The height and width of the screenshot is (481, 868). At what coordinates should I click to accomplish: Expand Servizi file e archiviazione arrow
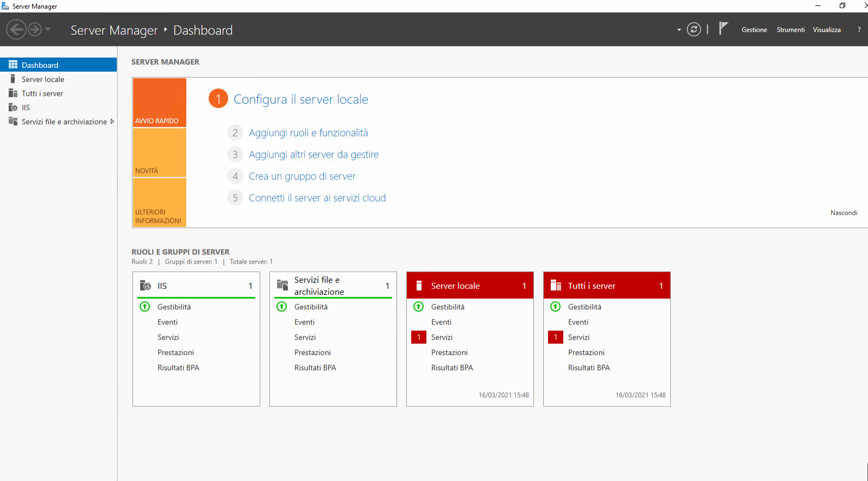point(112,122)
